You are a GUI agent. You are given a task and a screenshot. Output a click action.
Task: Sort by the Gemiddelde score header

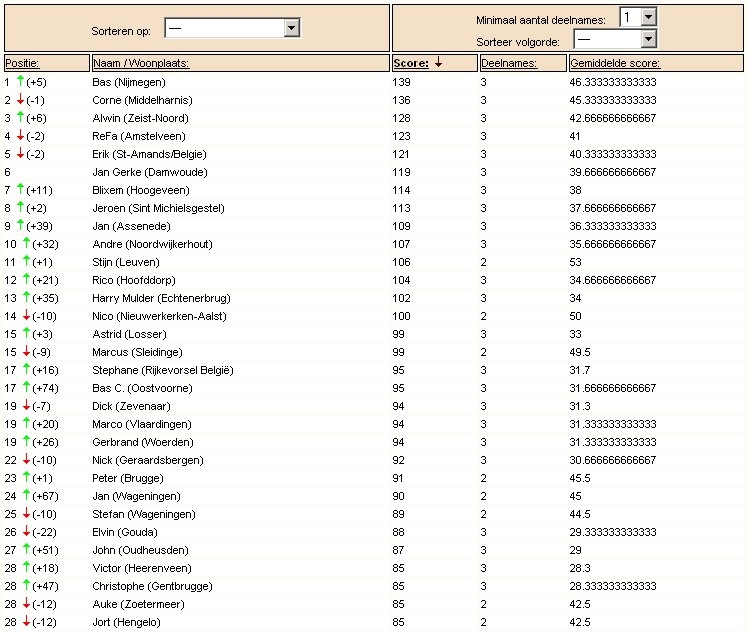[615, 63]
